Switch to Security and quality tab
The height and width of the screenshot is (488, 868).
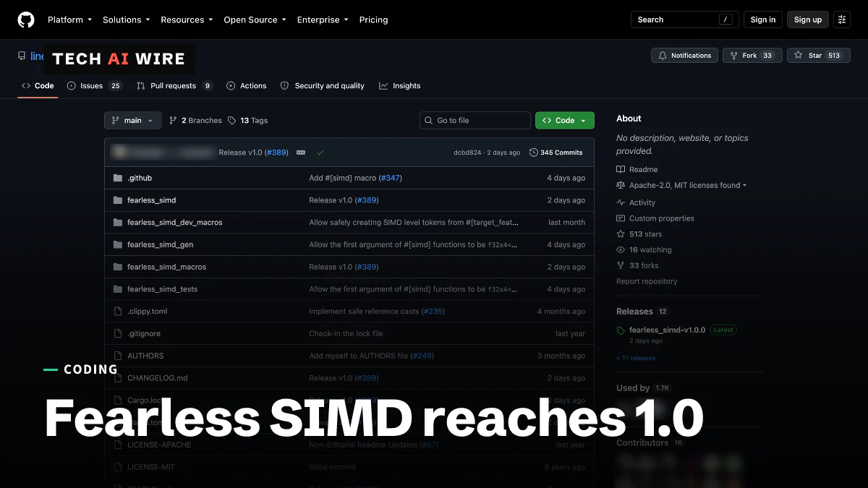(x=322, y=85)
